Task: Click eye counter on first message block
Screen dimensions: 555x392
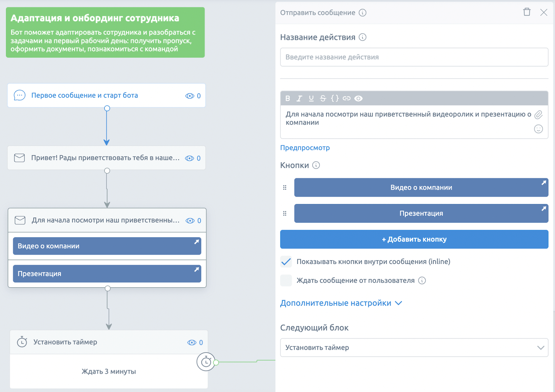Action: (193, 96)
